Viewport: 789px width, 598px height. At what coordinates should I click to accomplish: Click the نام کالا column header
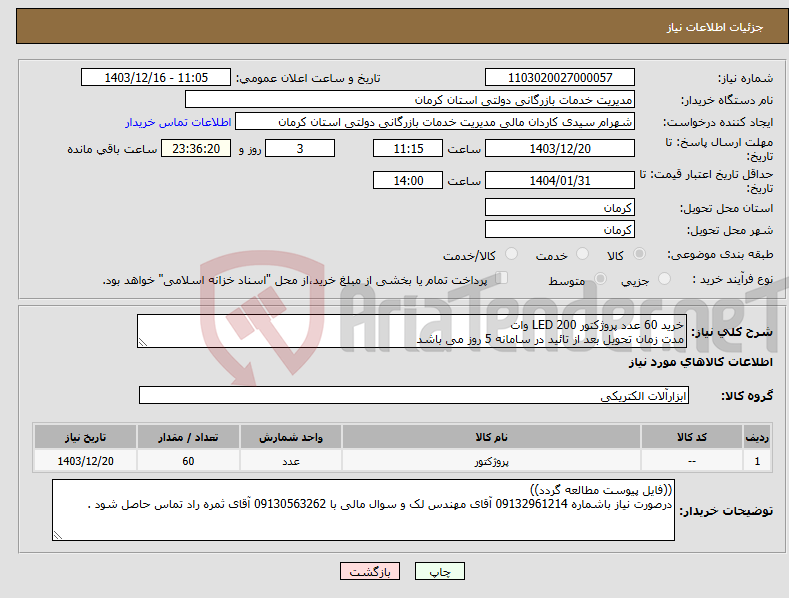(x=491, y=437)
